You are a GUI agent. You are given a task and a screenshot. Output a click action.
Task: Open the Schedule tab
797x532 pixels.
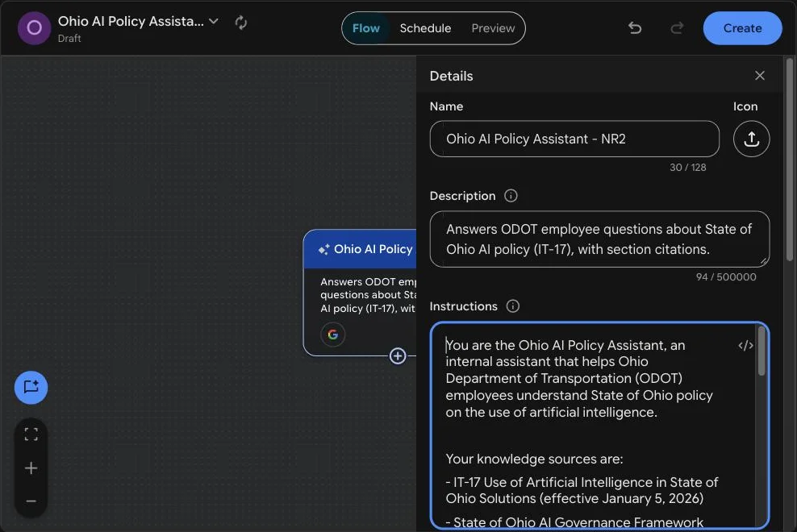click(425, 28)
